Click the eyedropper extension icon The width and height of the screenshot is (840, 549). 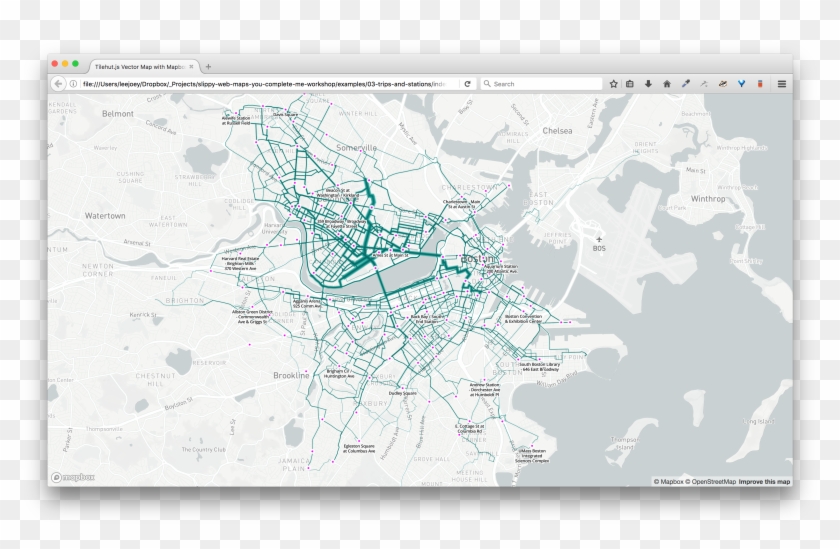(x=686, y=84)
